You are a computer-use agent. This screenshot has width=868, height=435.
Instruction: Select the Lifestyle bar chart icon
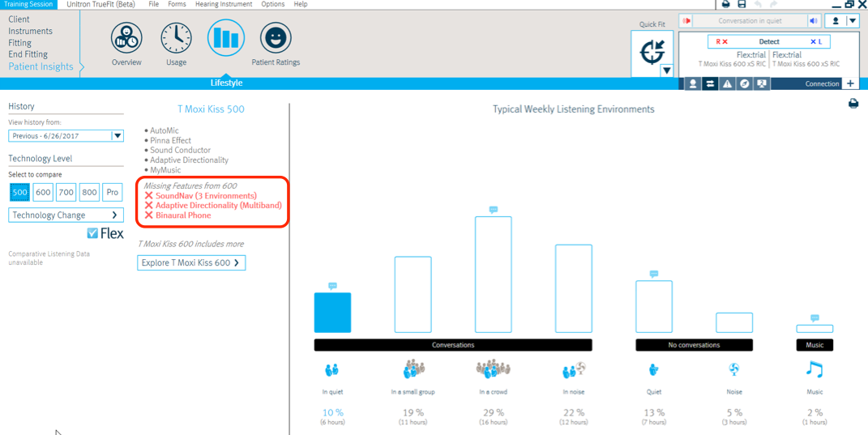coord(226,37)
